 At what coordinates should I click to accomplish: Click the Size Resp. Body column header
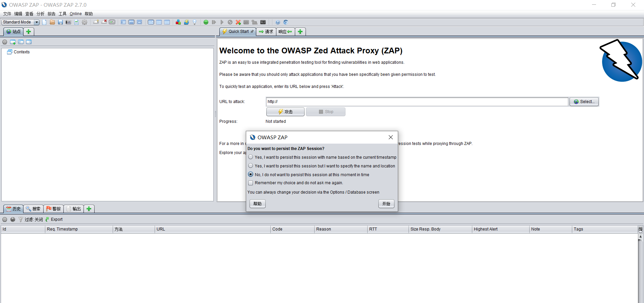(440, 229)
